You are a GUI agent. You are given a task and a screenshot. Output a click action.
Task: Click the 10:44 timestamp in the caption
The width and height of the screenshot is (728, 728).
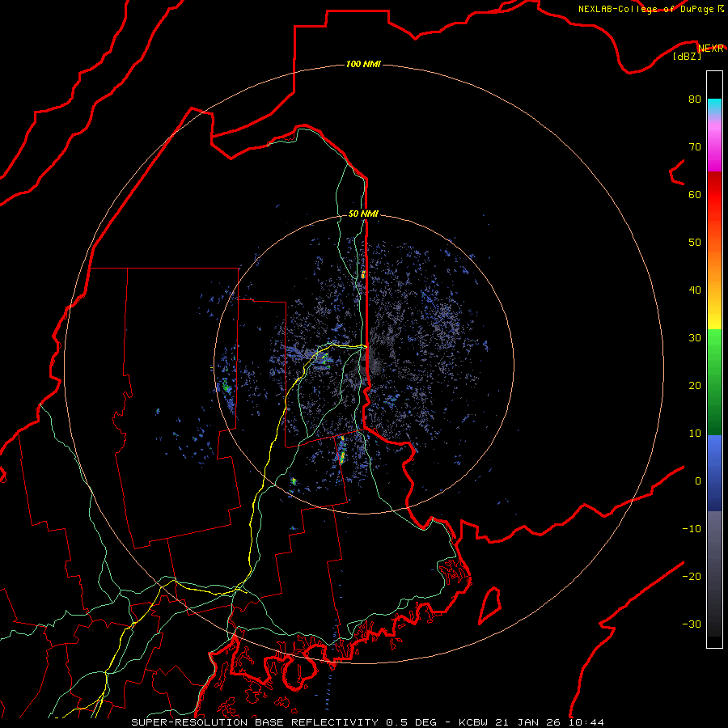586,722
